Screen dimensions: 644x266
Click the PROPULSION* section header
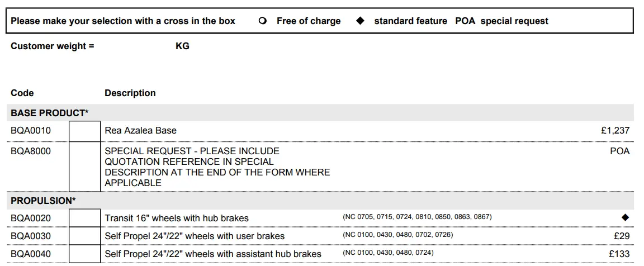[x=43, y=201]
